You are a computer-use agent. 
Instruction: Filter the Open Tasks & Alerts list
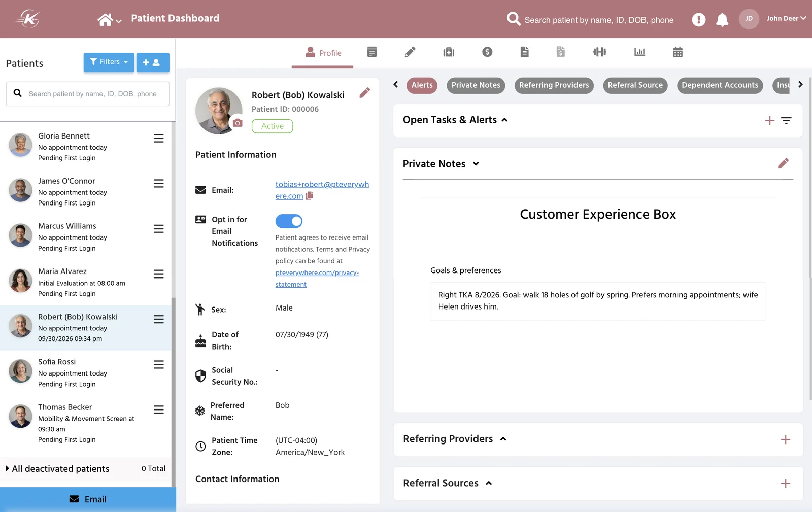[787, 120]
